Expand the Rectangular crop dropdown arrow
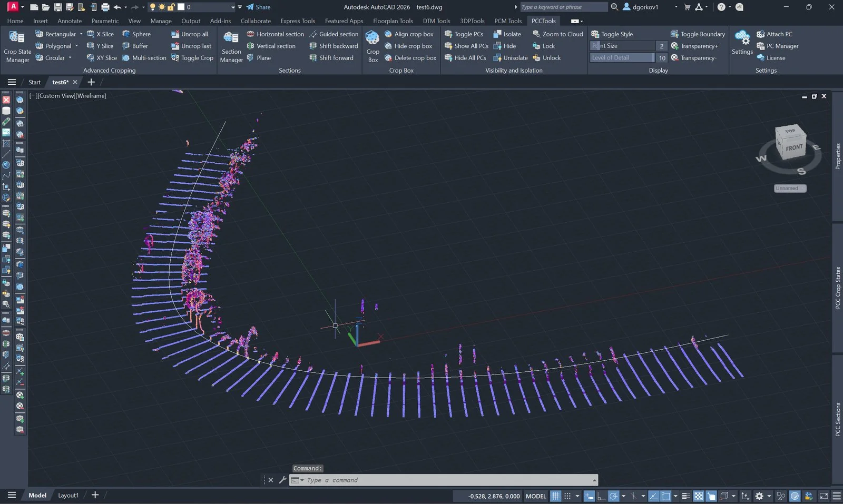The height and width of the screenshot is (504, 843). [x=81, y=34]
